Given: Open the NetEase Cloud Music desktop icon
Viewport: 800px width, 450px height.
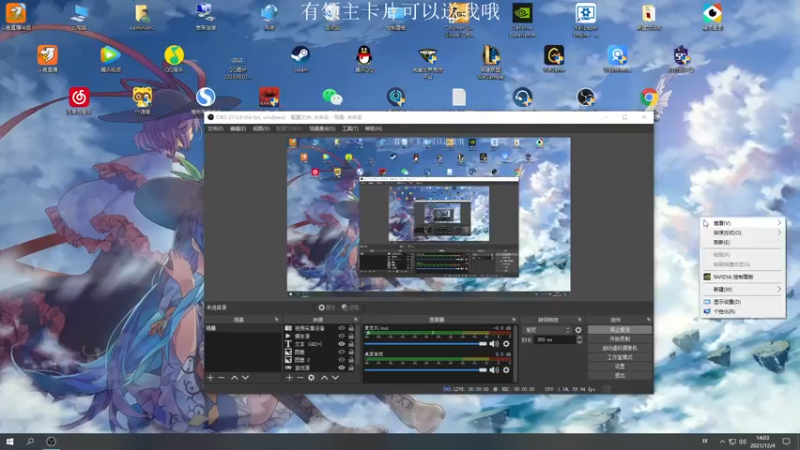Looking at the screenshot, I should point(79,97).
